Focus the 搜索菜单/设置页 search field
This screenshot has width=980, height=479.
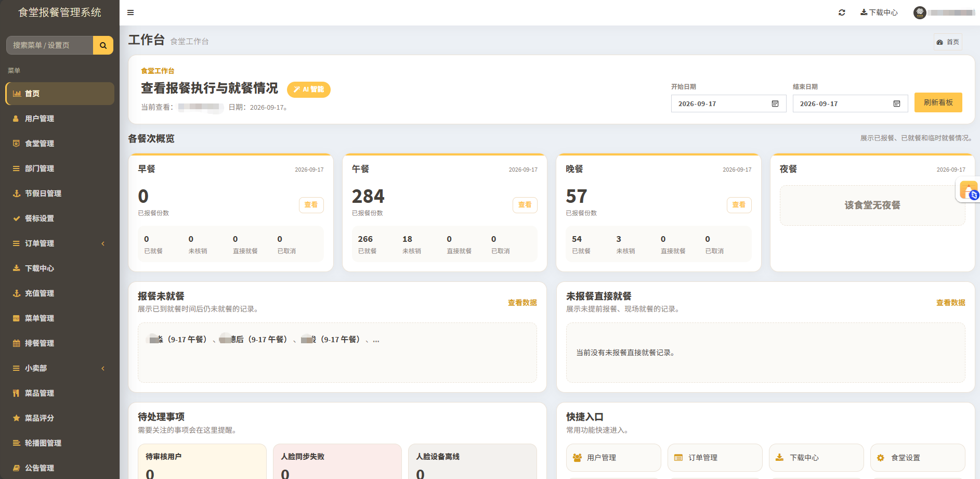50,45
